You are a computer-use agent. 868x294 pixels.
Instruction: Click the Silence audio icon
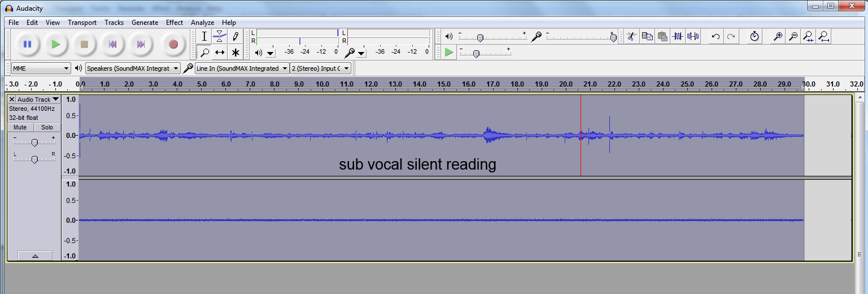point(693,37)
